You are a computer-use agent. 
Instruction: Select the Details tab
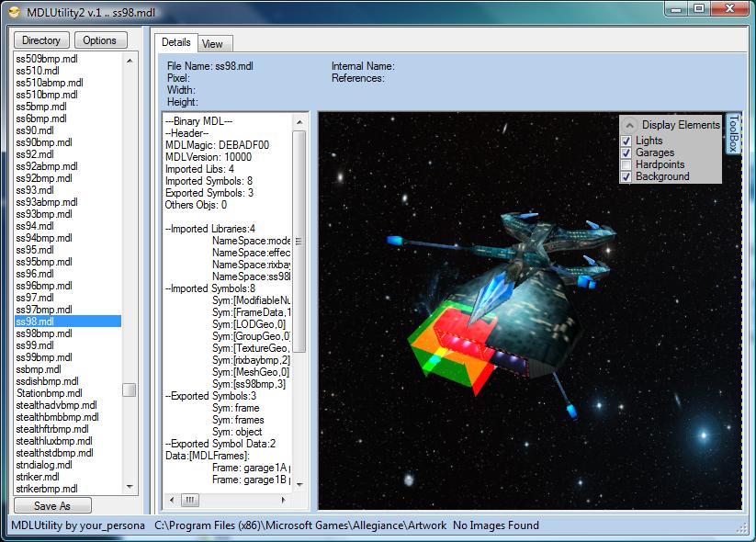point(176,42)
